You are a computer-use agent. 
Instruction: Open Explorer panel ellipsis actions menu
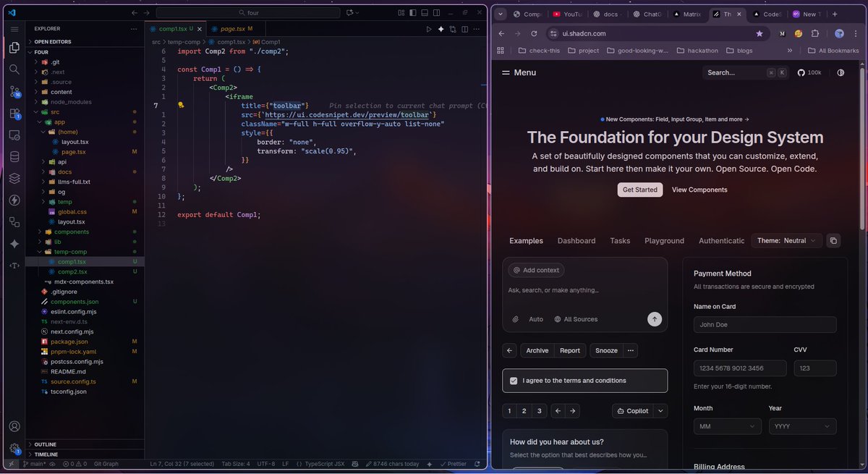coord(133,29)
